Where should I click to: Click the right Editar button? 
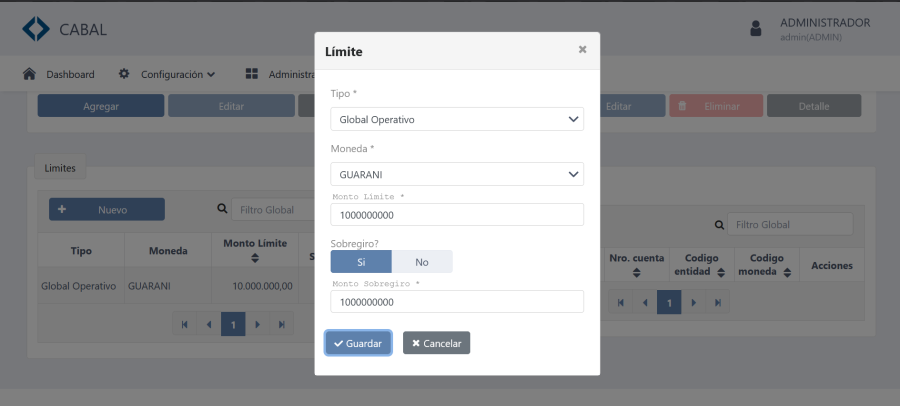pos(631,106)
